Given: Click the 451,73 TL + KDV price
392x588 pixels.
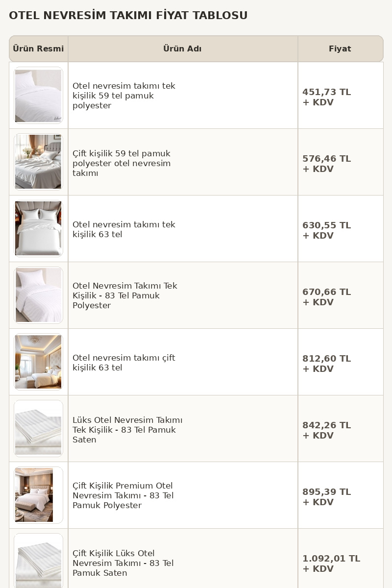Looking at the screenshot, I should (326, 97).
